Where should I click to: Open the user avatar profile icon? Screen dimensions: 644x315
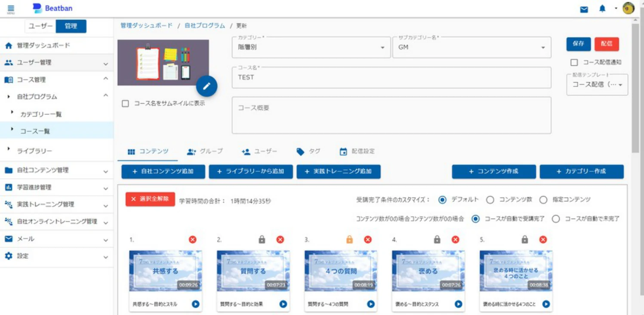[x=629, y=9]
